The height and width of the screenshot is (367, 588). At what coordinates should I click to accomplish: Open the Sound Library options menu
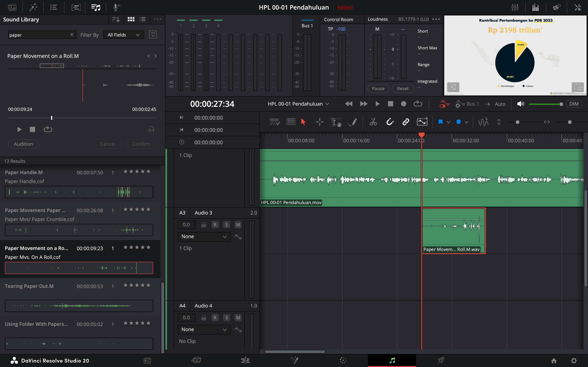[157, 19]
